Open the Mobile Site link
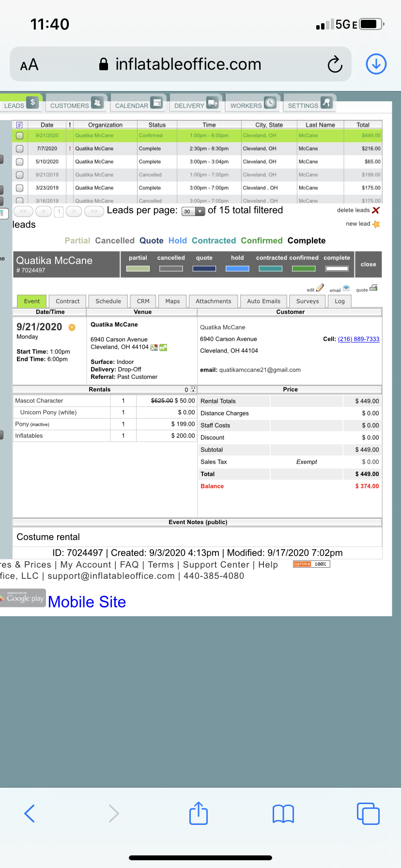Viewport: 401px width, 868px height. (x=87, y=602)
